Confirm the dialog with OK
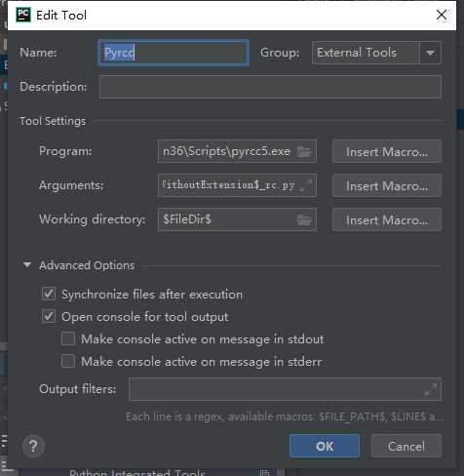Screen dimensions: 464x476 [x=325, y=446]
